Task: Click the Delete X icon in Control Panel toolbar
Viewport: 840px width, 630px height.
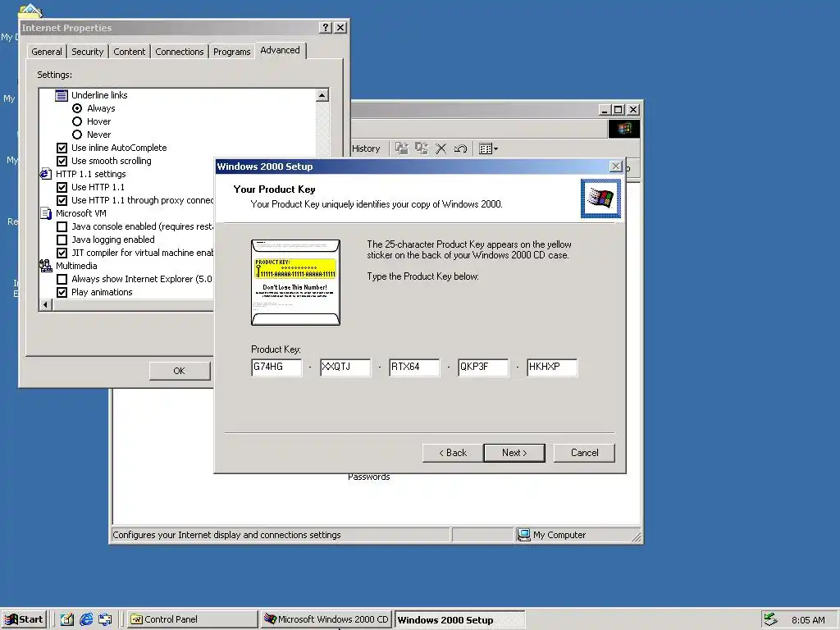Action: coord(441,148)
